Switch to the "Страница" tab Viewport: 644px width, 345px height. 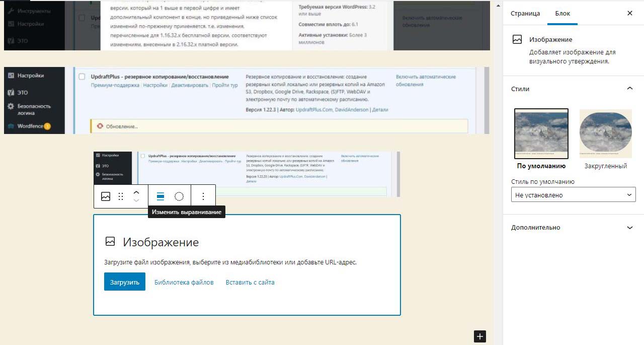pos(525,14)
